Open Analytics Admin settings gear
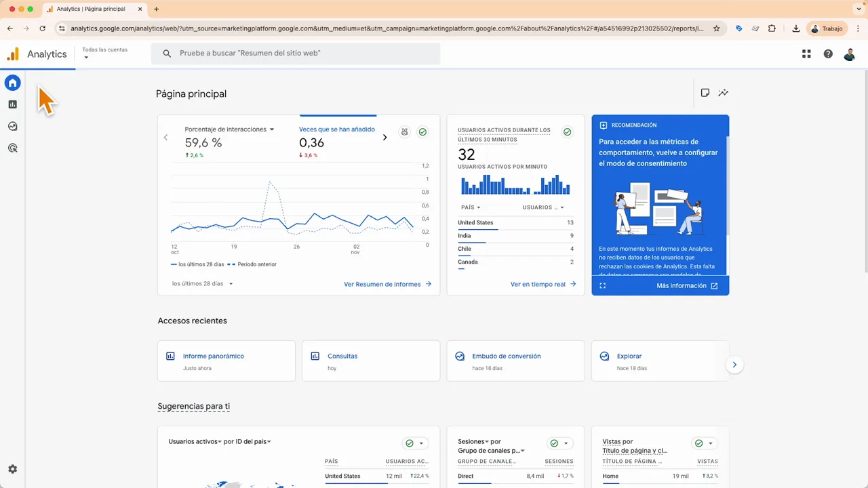 coord(12,468)
